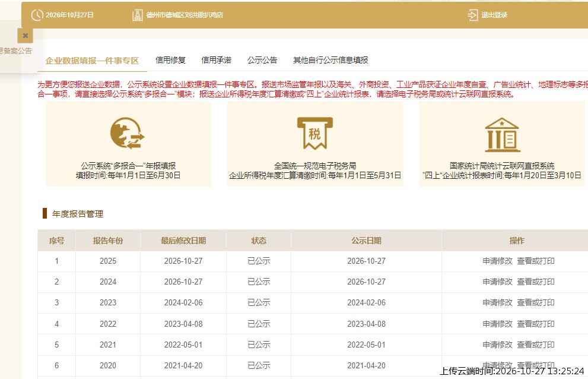Click 查看或打印 for the 2025 report
This screenshot has width=588, height=379.
(x=536, y=261)
